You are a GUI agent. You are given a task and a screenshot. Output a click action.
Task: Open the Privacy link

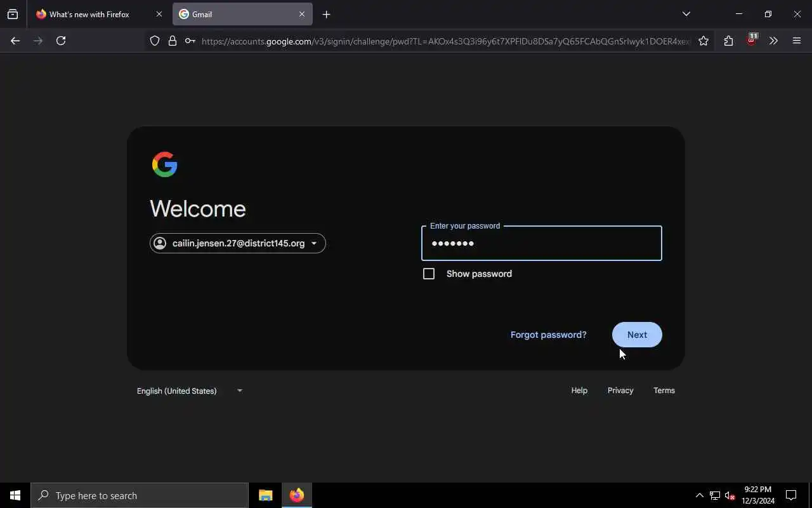pyautogui.click(x=620, y=391)
